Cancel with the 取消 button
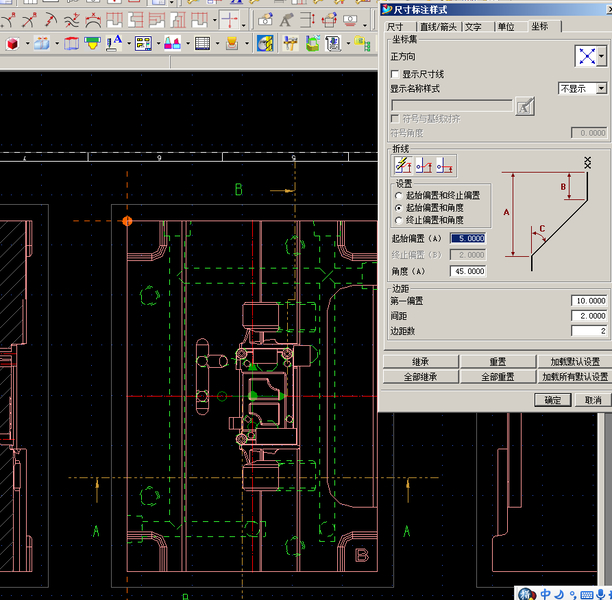The width and height of the screenshot is (612, 600). (593, 400)
